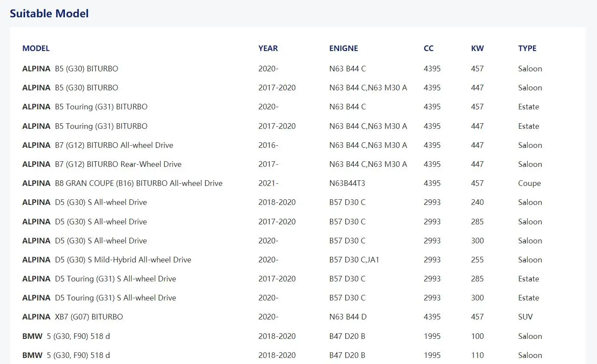
Task: Click the engine code "N63 B44 D"
Action: pyautogui.click(x=348, y=317)
